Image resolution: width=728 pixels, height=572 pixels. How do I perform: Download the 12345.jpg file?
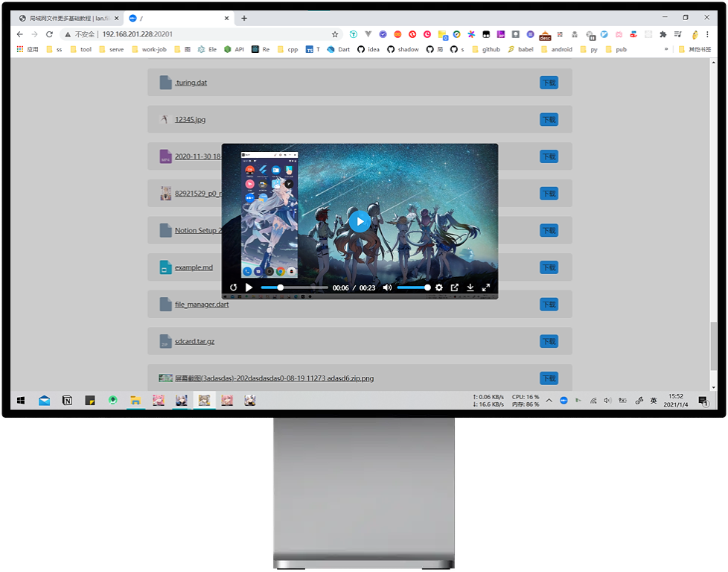click(x=549, y=119)
